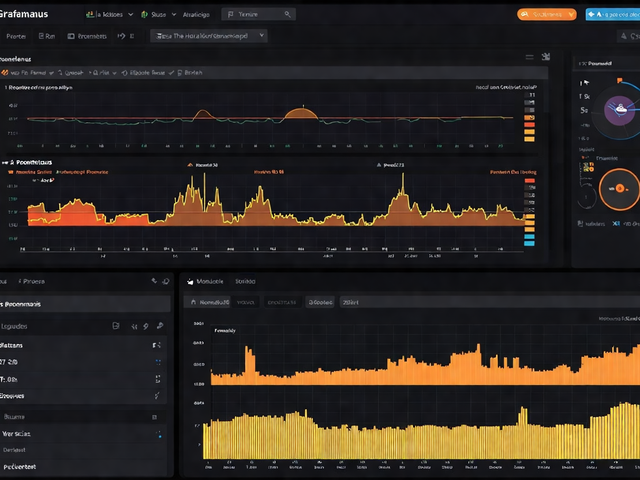This screenshot has height=480, width=640.
Task: Switch to the 20lart tab
Action: pyautogui.click(x=351, y=302)
